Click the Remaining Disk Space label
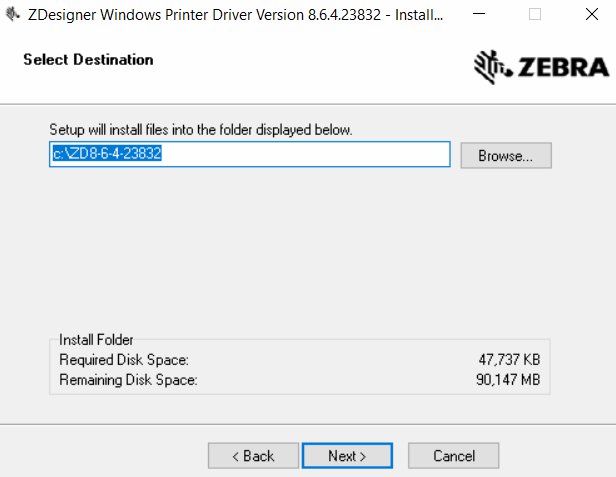 point(128,380)
